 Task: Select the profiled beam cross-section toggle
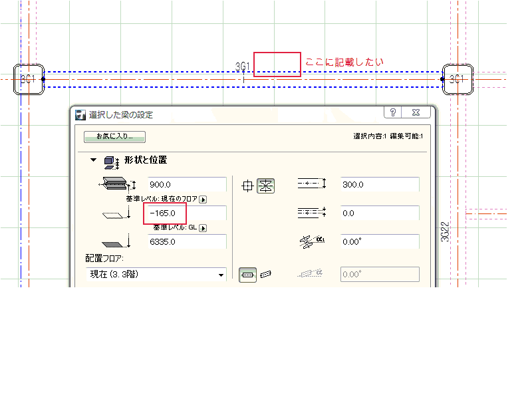(x=265, y=186)
